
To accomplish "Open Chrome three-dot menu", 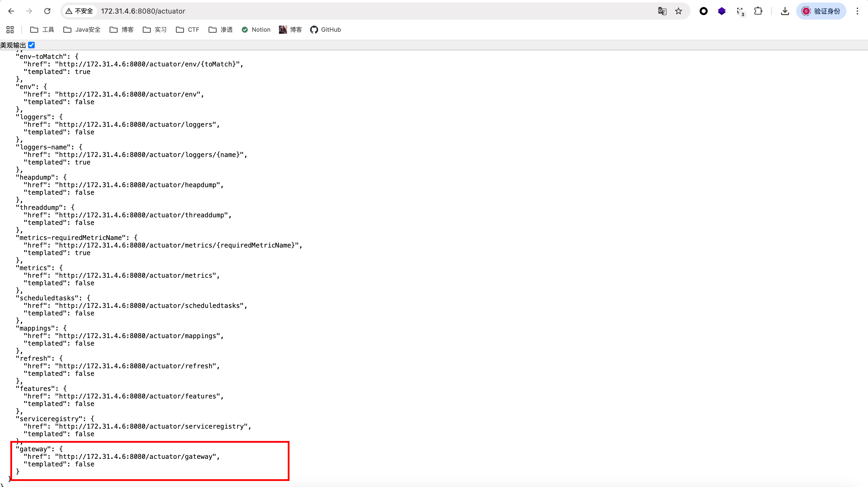I will coord(857,11).
